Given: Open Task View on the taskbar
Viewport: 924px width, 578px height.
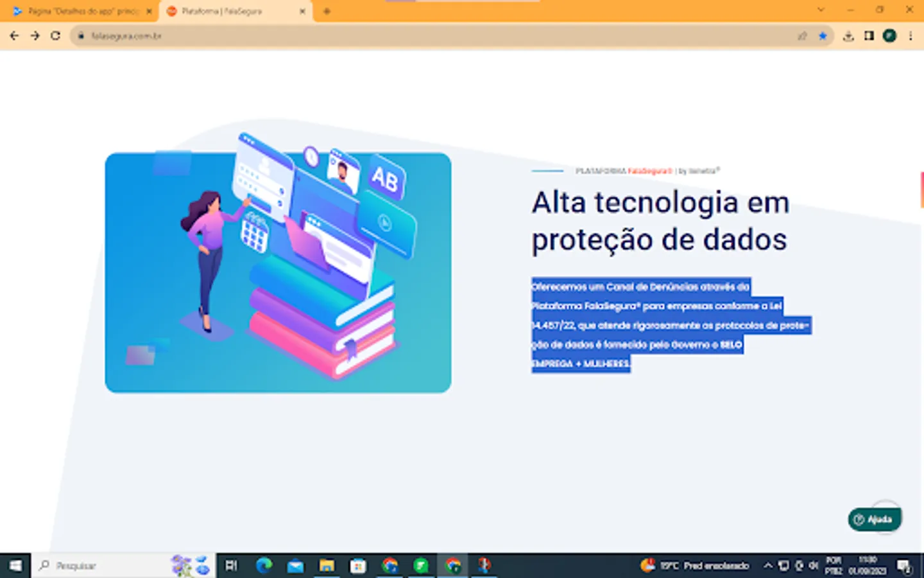Looking at the screenshot, I should 232,565.
